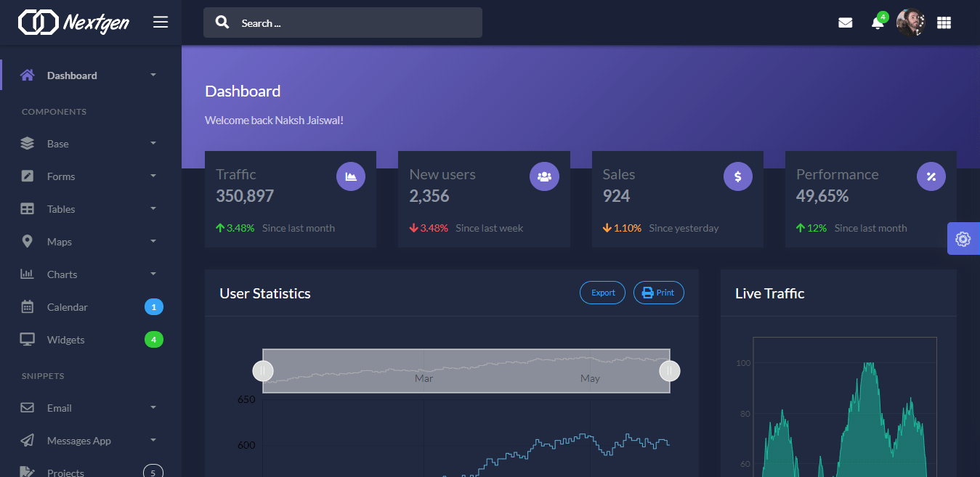Image resolution: width=980 pixels, height=477 pixels.
Task: Toggle the sidebar hamburger menu
Action: coord(160,22)
